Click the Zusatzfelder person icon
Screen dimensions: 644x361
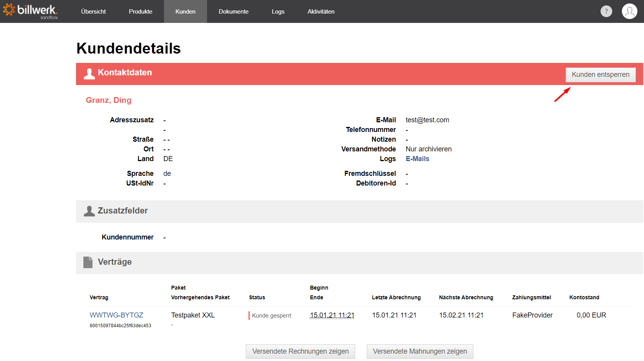click(89, 211)
